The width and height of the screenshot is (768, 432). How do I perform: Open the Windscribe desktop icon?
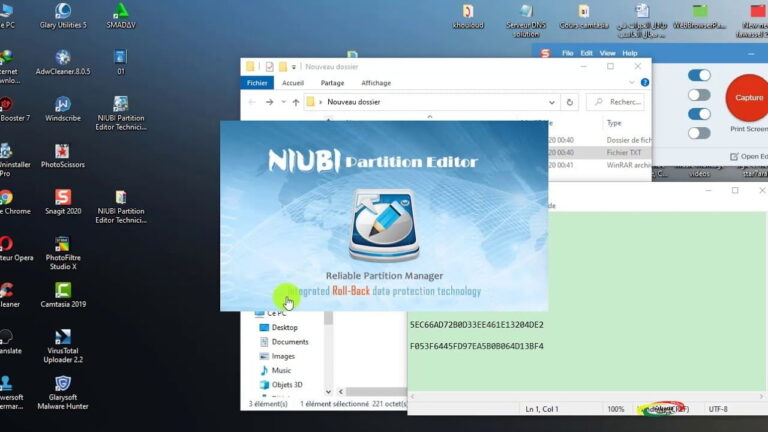(x=63, y=109)
